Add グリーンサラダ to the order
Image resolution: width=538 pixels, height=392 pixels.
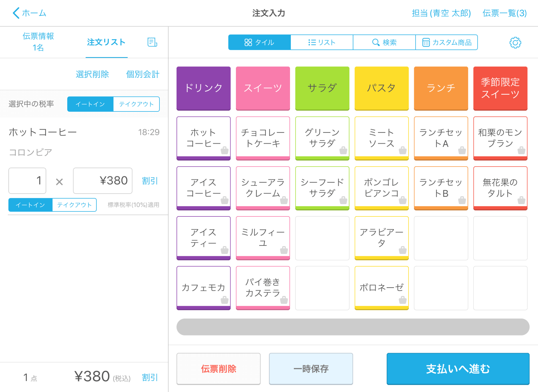coord(322,138)
